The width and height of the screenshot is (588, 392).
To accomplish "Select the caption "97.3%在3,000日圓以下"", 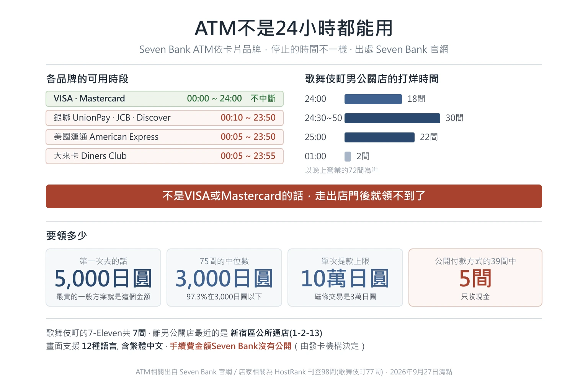I will pos(224,297).
